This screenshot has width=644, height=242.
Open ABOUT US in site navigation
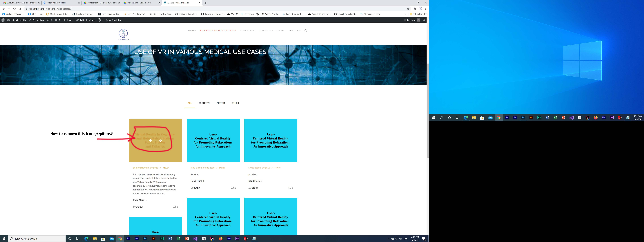[266, 30]
